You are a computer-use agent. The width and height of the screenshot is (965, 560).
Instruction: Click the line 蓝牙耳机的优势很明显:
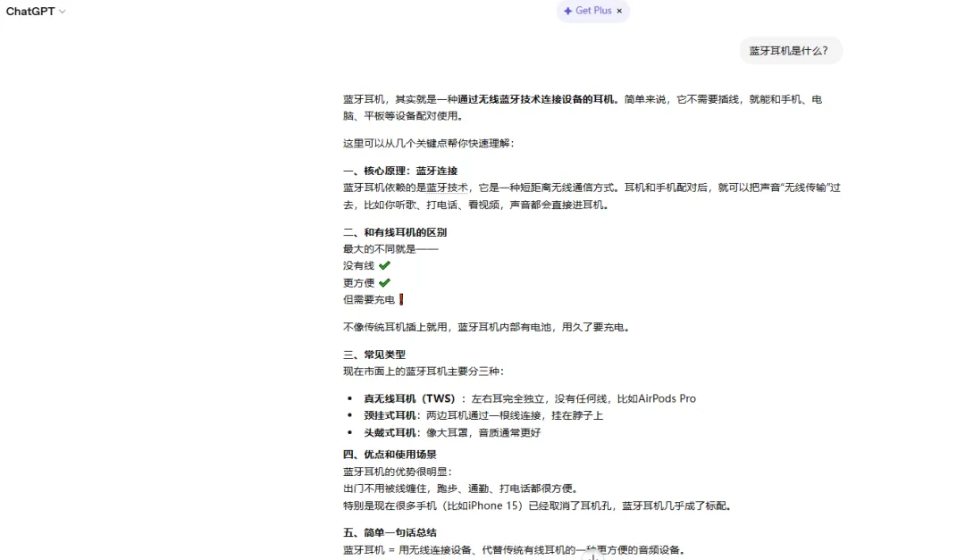398,472
